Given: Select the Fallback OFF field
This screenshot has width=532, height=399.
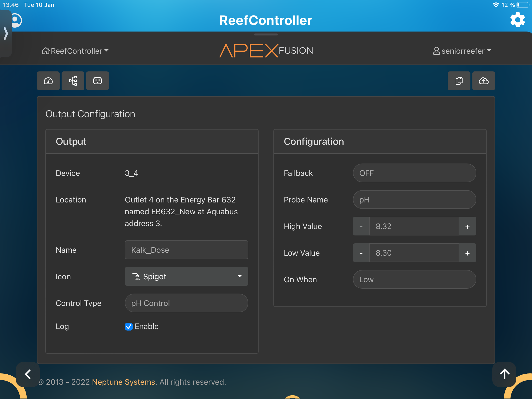Looking at the screenshot, I should tap(414, 173).
